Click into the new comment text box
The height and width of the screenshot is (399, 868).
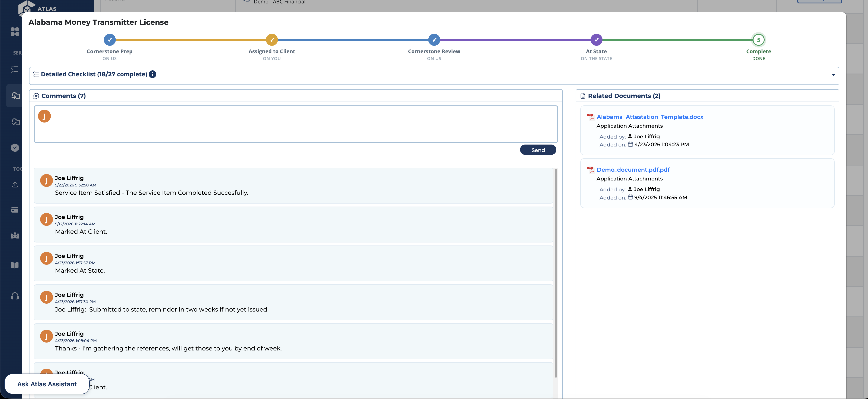[x=296, y=124]
